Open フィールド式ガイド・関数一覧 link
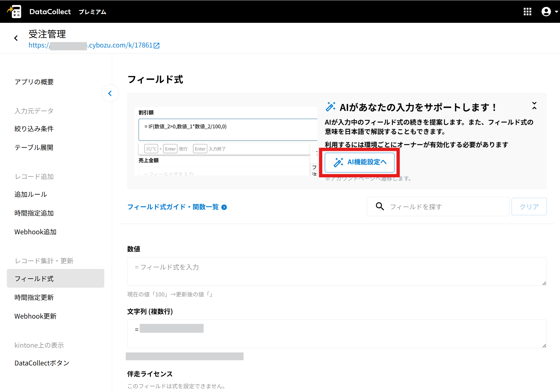This screenshot has height=392, width=560. tap(177, 207)
